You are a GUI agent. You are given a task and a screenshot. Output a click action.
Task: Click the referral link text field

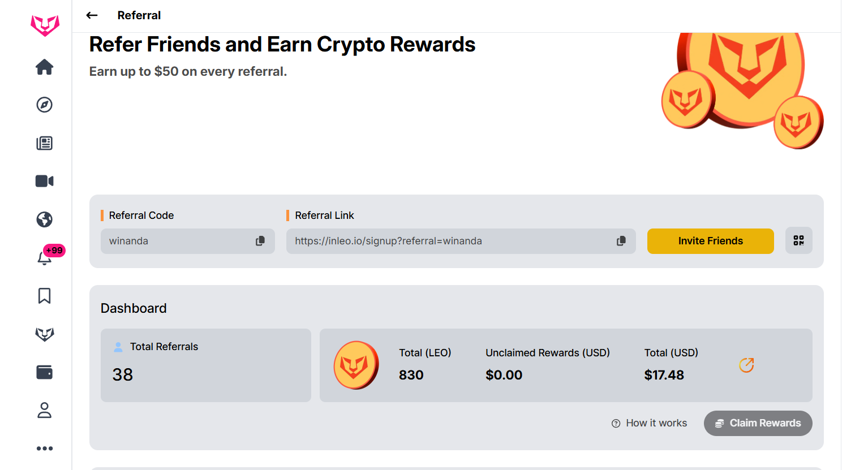tap(447, 241)
